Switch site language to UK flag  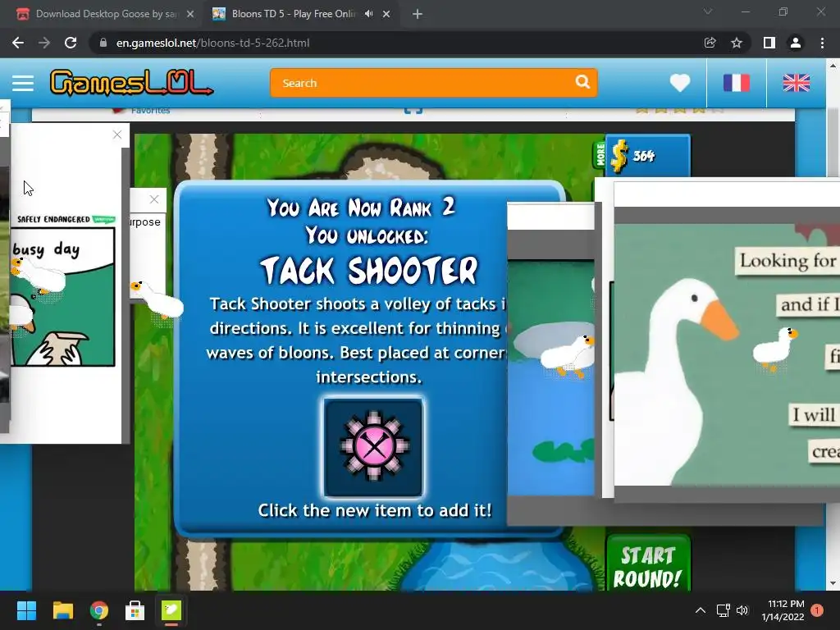(796, 83)
